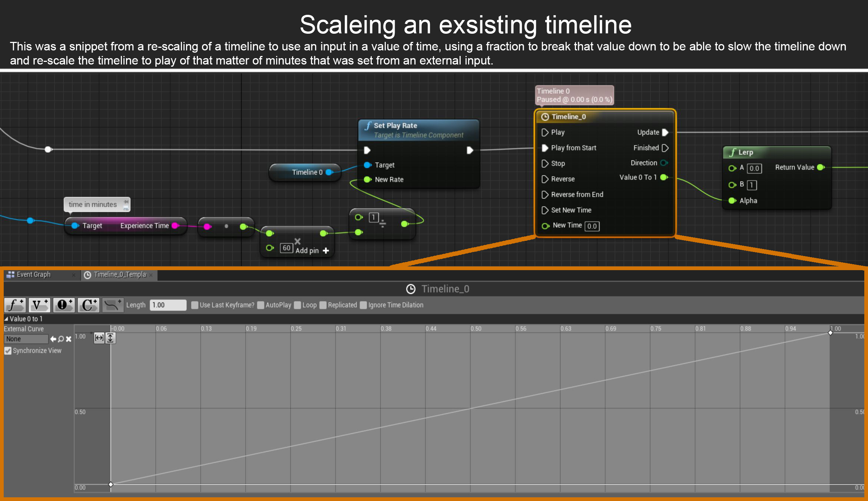Click the Timeline_0 node's Play from Start pin
Screen dimensions: 868x501
(x=545, y=148)
